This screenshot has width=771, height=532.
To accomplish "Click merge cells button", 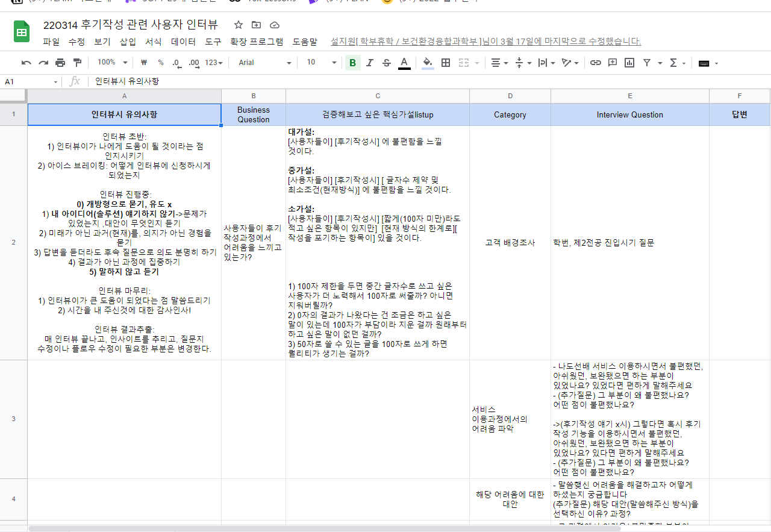I will tap(464, 63).
